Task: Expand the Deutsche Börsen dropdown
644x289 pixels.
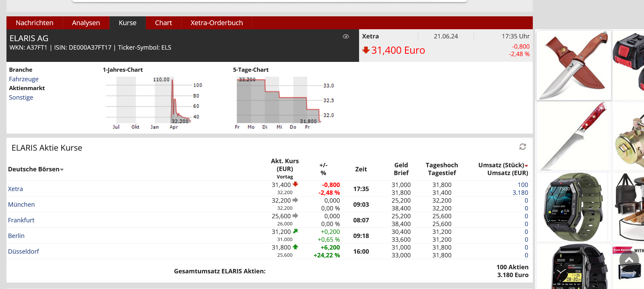Action: (x=62, y=170)
